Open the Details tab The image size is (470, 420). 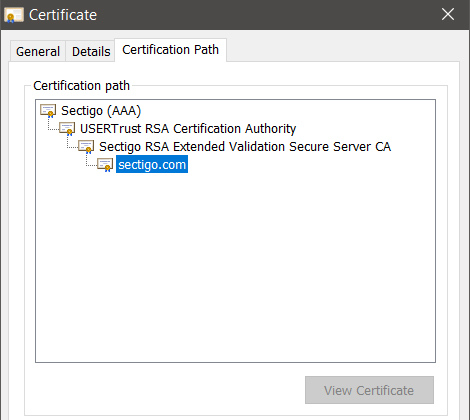coord(91,51)
